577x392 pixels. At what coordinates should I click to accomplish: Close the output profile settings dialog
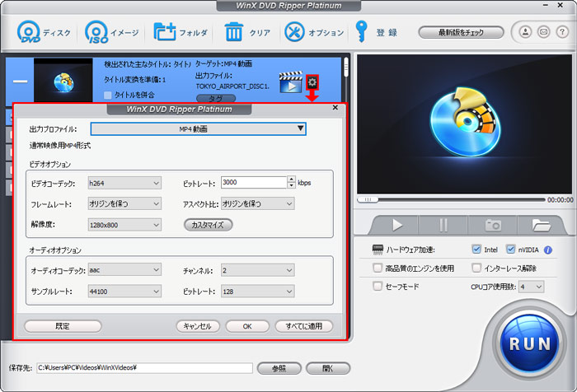point(335,108)
